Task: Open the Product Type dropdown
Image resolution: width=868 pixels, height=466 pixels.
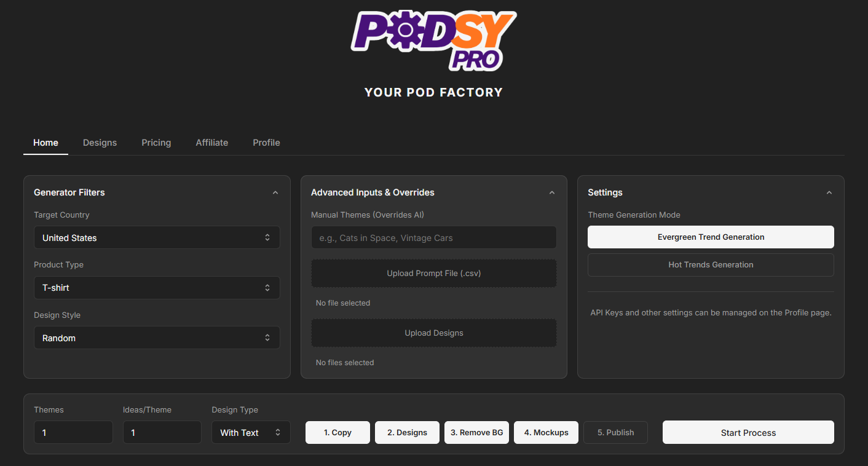Action: point(157,287)
